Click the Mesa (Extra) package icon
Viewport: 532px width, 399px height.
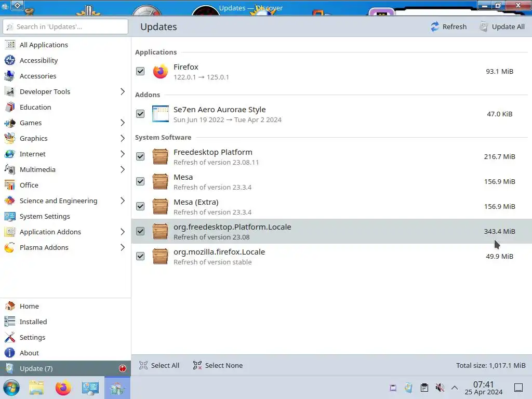[160, 206]
